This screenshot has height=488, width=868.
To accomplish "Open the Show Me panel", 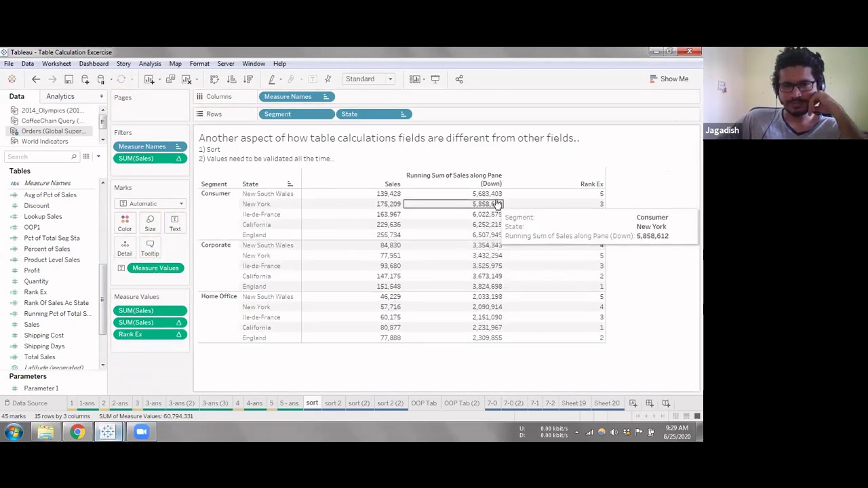I will tap(669, 79).
